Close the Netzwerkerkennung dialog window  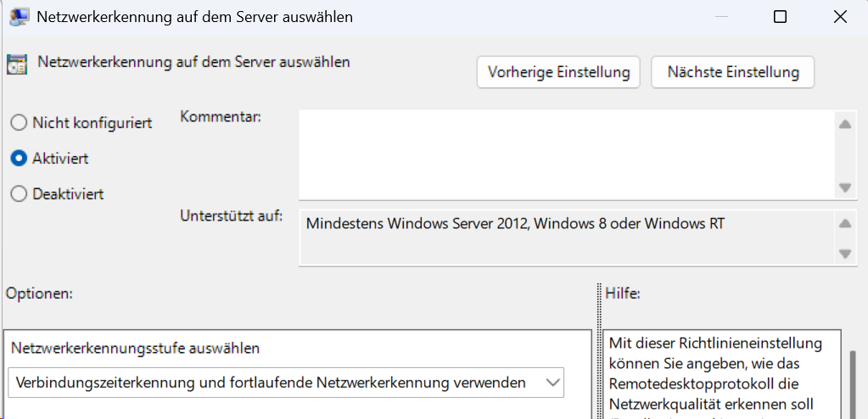(839, 17)
